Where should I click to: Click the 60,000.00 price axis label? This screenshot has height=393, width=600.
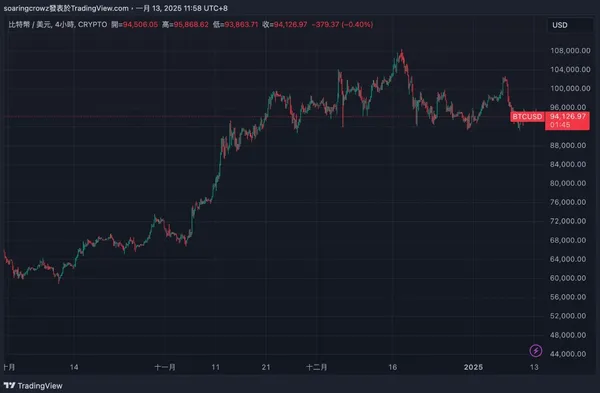coord(568,278)
